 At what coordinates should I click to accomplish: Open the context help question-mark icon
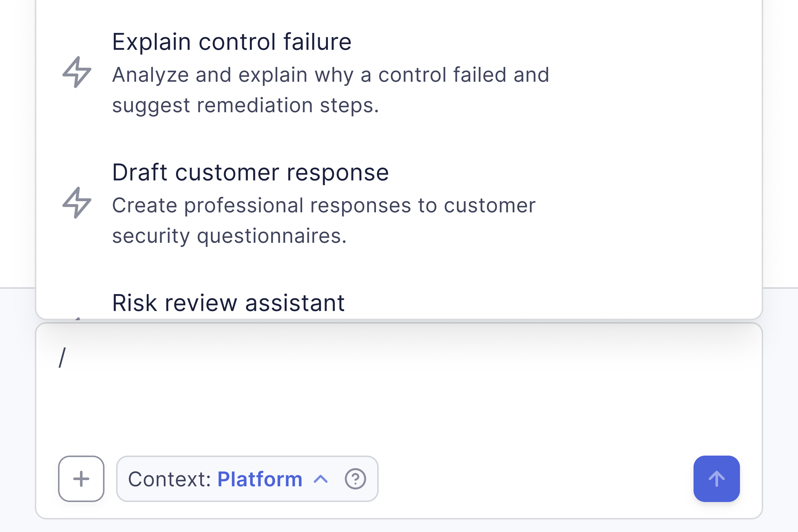coord(355,479)
